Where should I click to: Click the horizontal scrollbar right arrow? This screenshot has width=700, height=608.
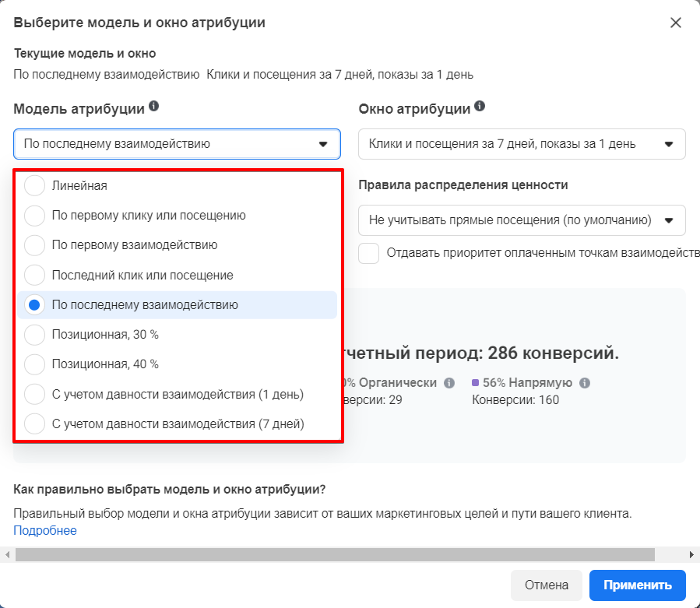click(692, 554)
